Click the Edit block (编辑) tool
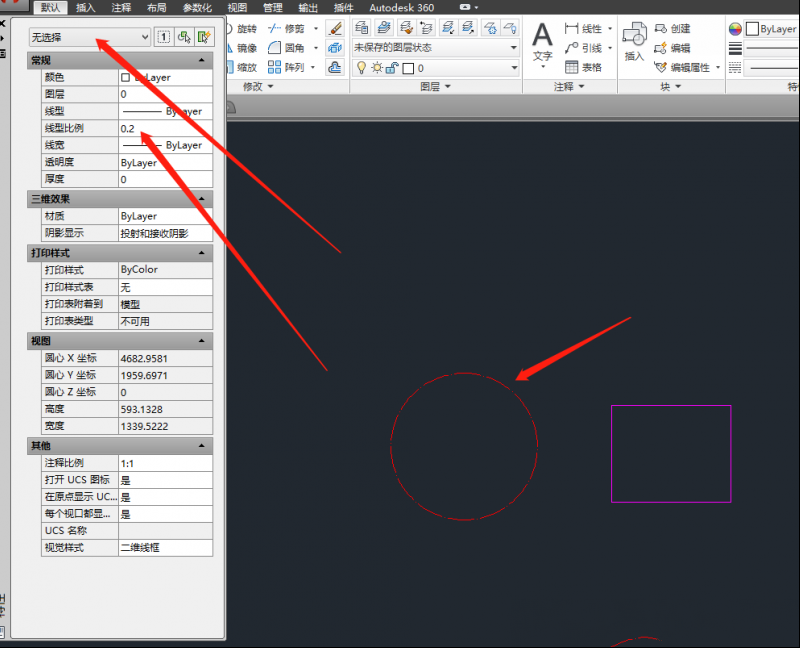The image size is (800, 648). pos(673,48)
